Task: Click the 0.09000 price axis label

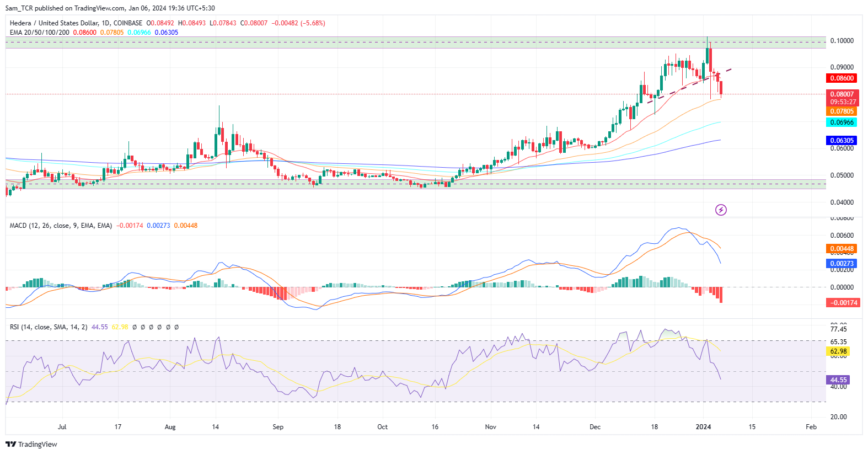Action: pos(842,67)
